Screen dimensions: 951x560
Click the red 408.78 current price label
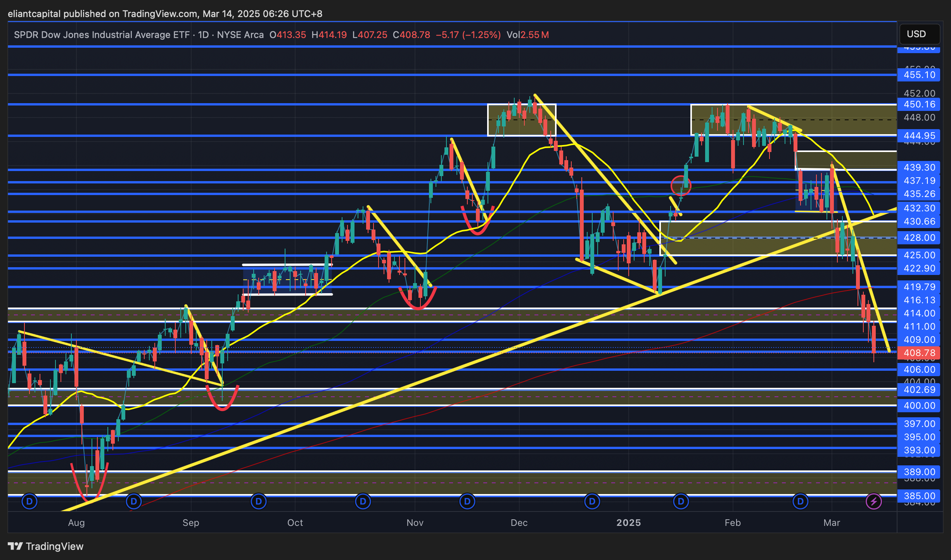(x=919, y=353)
